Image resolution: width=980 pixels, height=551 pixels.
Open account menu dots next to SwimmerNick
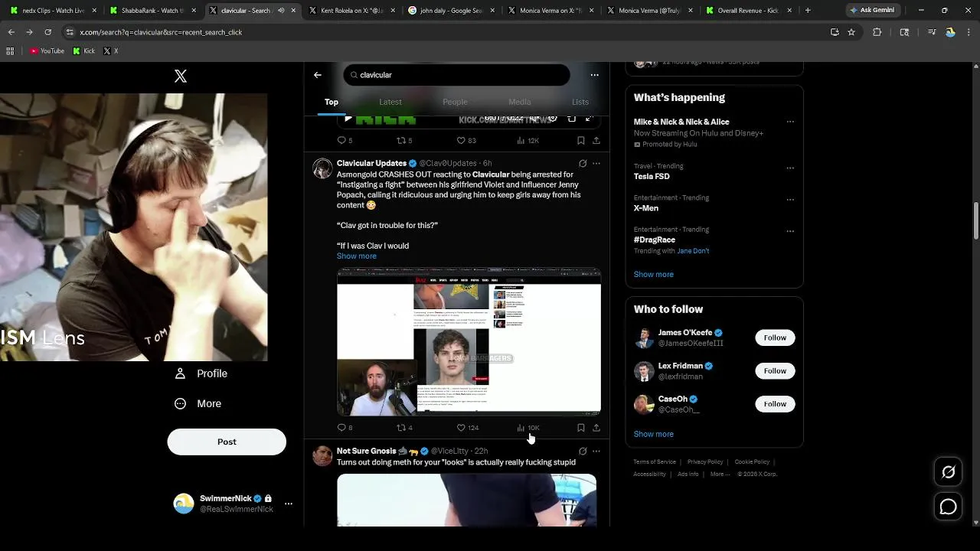(289, 504)
